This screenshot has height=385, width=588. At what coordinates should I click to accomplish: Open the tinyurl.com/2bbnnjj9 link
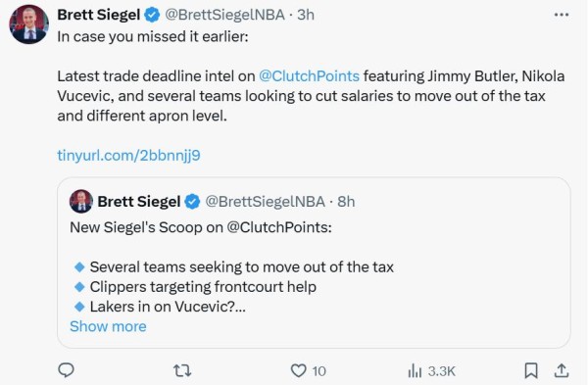[128, 155]
